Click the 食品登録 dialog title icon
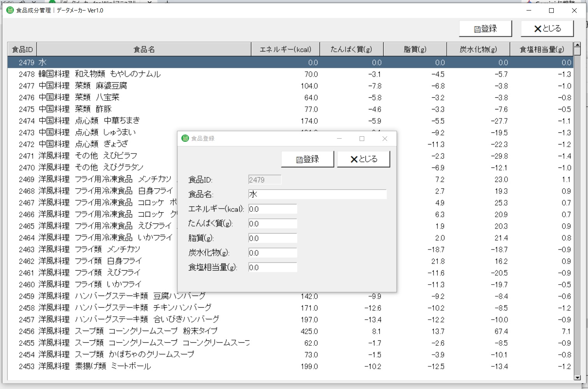This screenshot has width=588, height=389. coord(185,138)
